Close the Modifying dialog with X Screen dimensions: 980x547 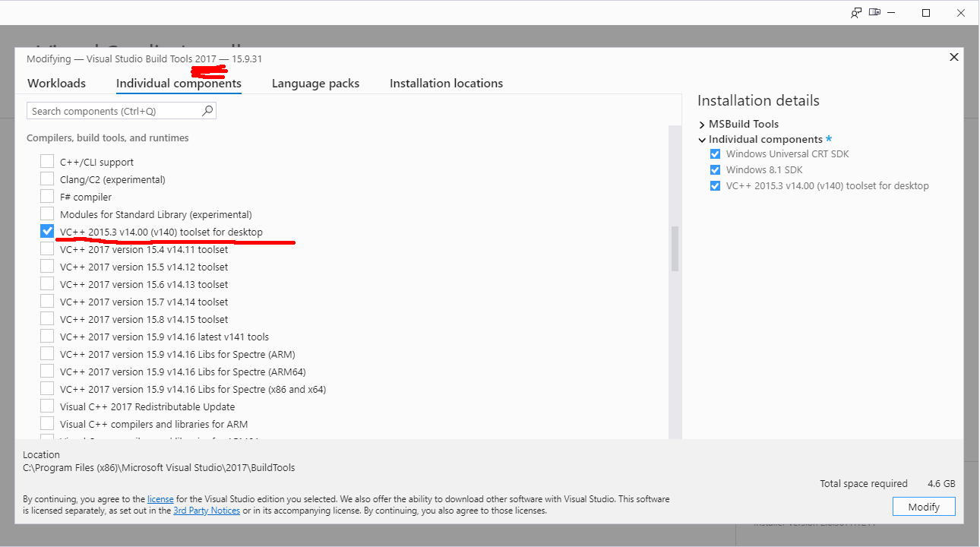pyautogui.click(x=954, y=57)
